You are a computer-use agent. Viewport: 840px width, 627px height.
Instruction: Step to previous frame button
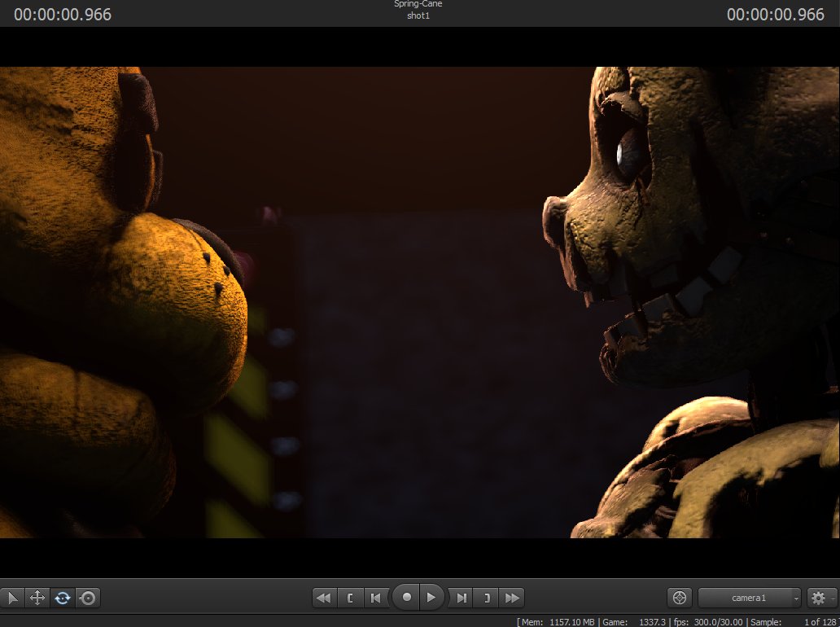tap(376, 598)
